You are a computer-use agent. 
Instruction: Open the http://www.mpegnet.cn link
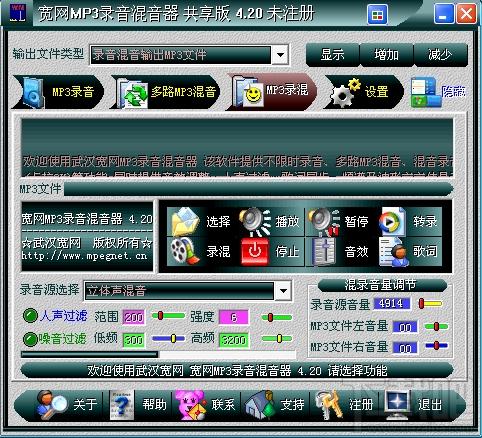tap(84, 256)
